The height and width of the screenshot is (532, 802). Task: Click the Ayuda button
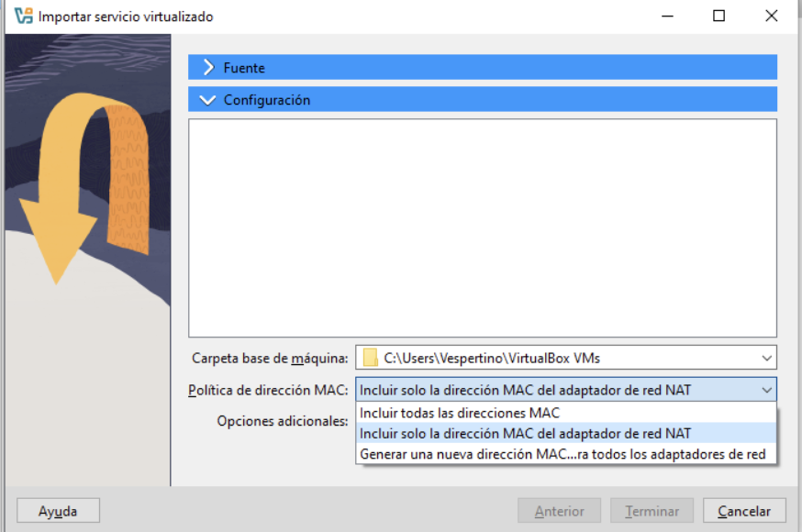click(x=58, y=511)
